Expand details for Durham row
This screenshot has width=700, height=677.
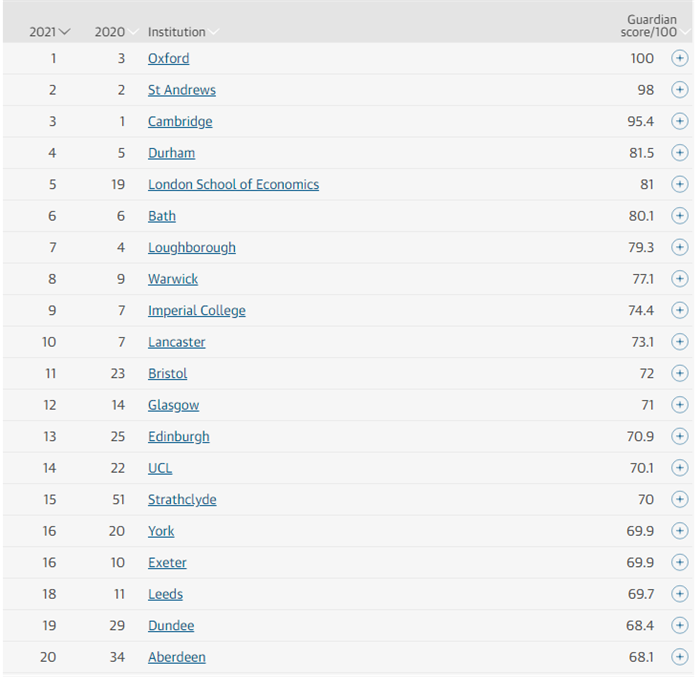679,153
